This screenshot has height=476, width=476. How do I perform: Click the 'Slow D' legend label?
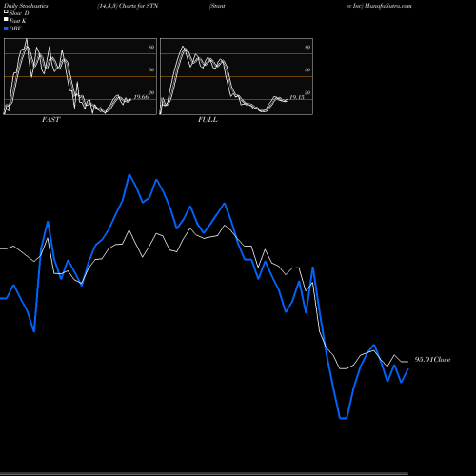coord(19,13)
